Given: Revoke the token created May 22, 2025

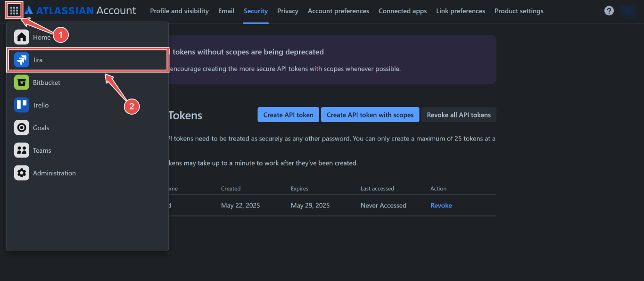Looking at the screenshot, I should 440,205.
